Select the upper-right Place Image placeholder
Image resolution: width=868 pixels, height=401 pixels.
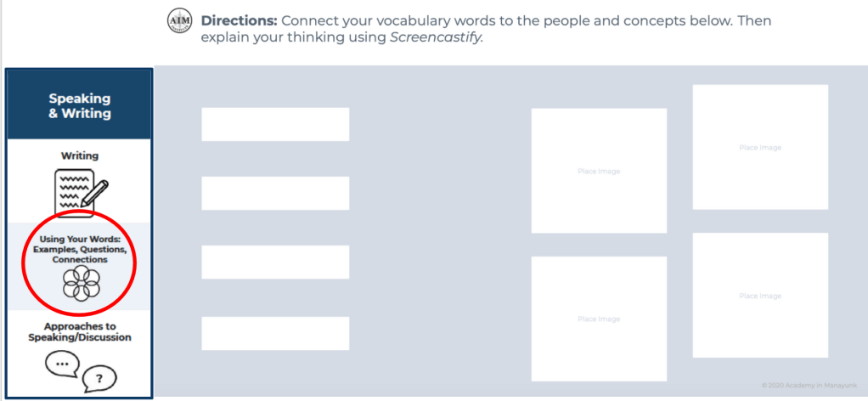(760, 147)
